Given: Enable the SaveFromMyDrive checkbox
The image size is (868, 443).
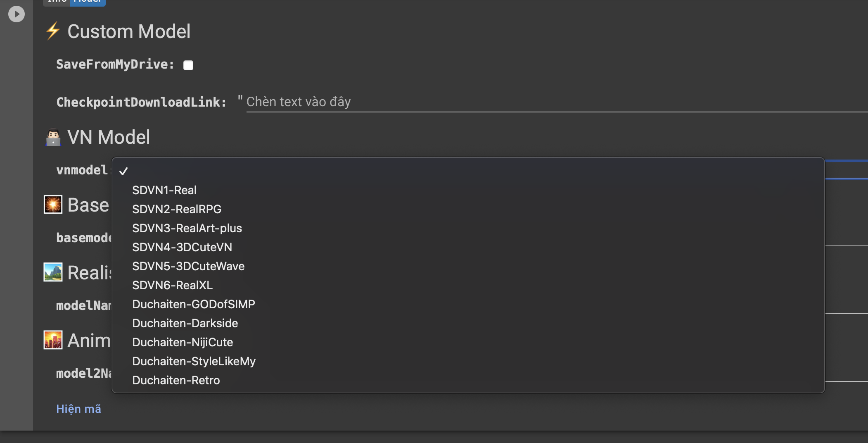Looking at the screenshot, I should (x=188, y=65).
